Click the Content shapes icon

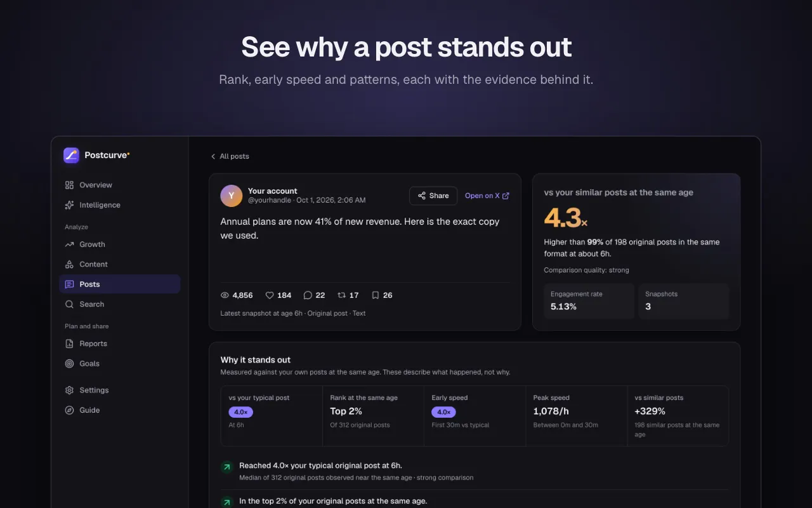coord(69,264)
